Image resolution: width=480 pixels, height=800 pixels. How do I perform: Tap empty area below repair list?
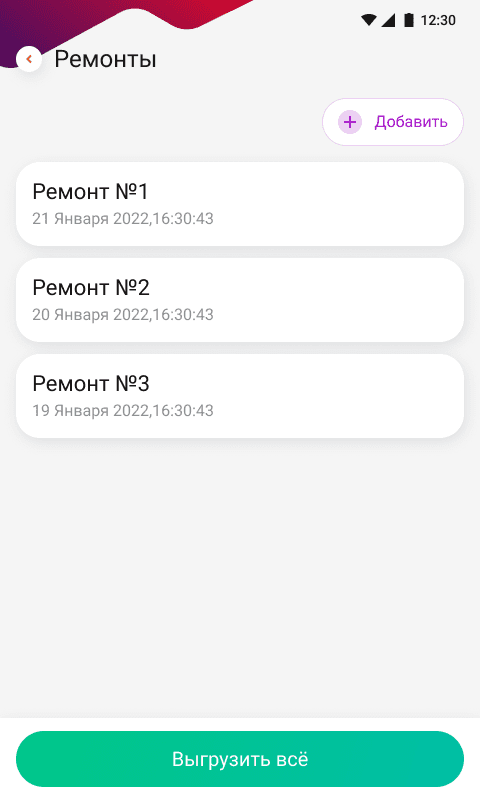(x=240, y=577)
